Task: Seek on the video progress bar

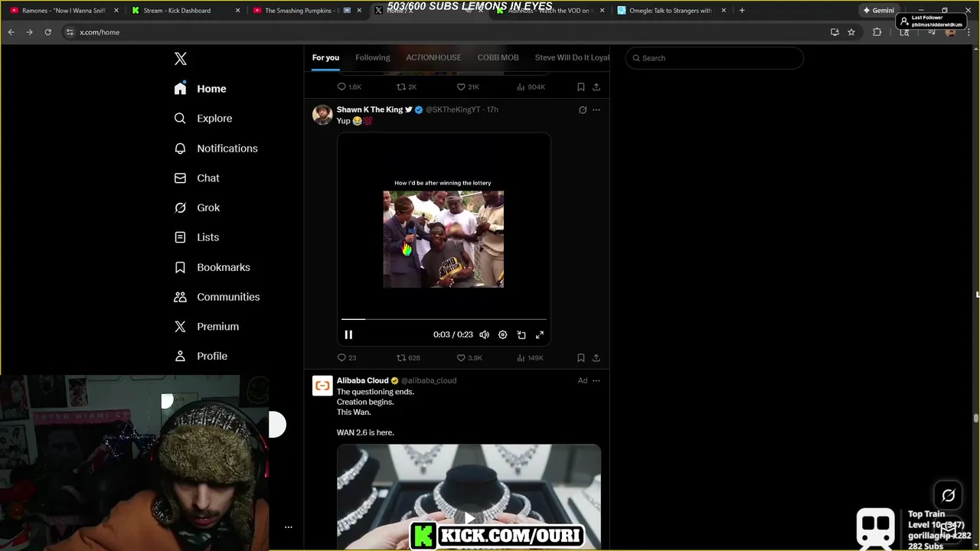Action: (444, 319)
